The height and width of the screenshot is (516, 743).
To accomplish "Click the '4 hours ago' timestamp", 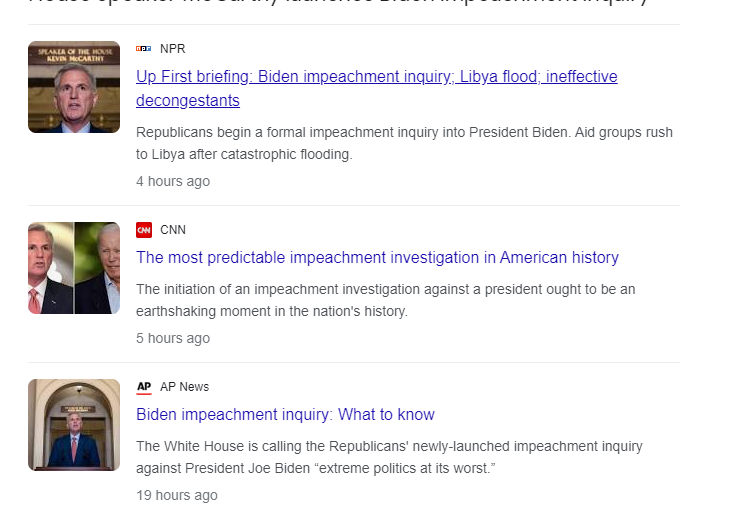I will click(173, 182).
